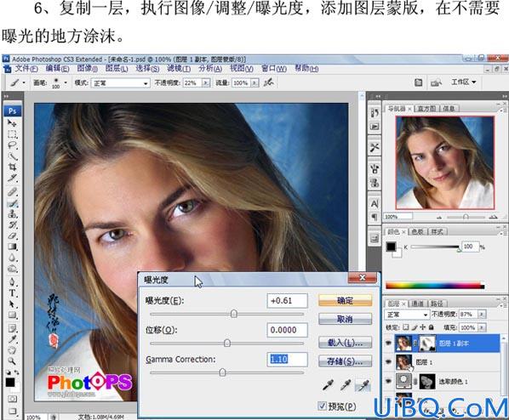The width and height of the screenshot is (509, 420).
Task: Open the 滤镜(T) menu
Action: (179, 69)
